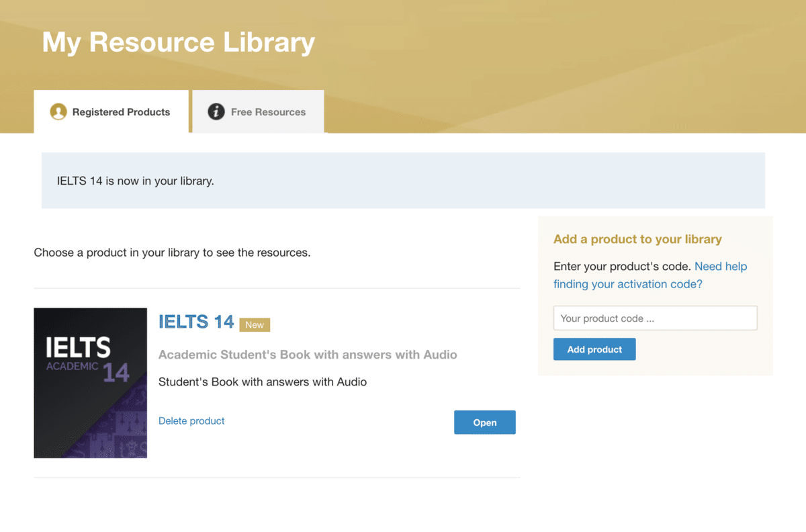Click the Add product button
The height and width of the screenshot is (532, 806).
point(594,349)
